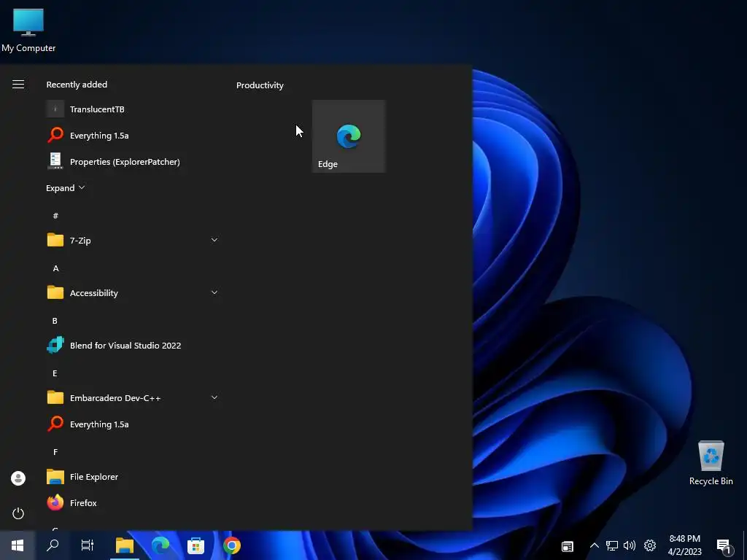Expand the 7-Zip folder chevron
747x560 pixels.
click(214, 240)
